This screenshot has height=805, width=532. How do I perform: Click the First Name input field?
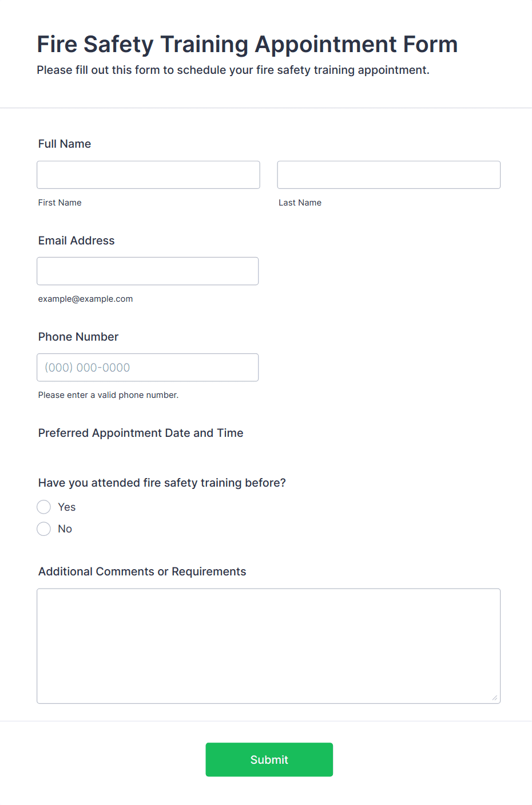148,175
